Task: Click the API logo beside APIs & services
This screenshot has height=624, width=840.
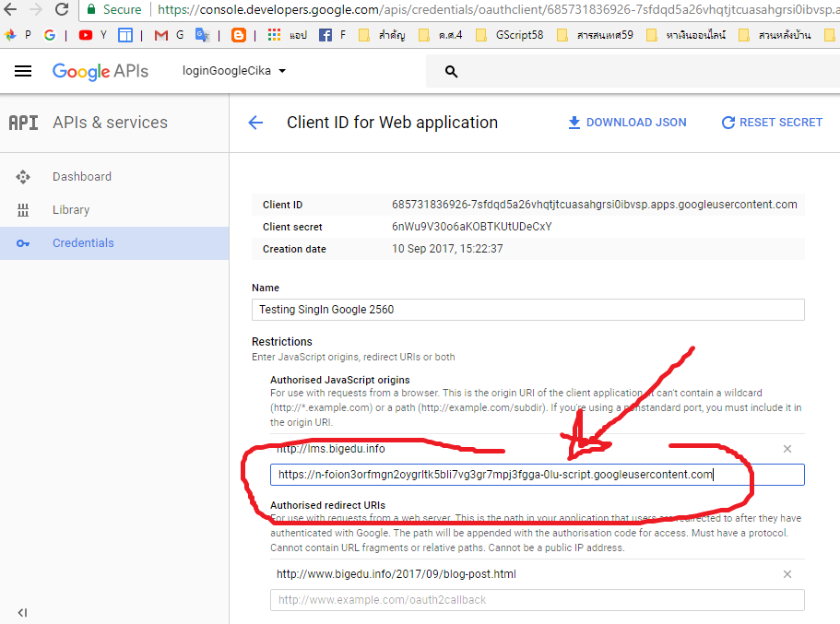Action: click(24, 123)
